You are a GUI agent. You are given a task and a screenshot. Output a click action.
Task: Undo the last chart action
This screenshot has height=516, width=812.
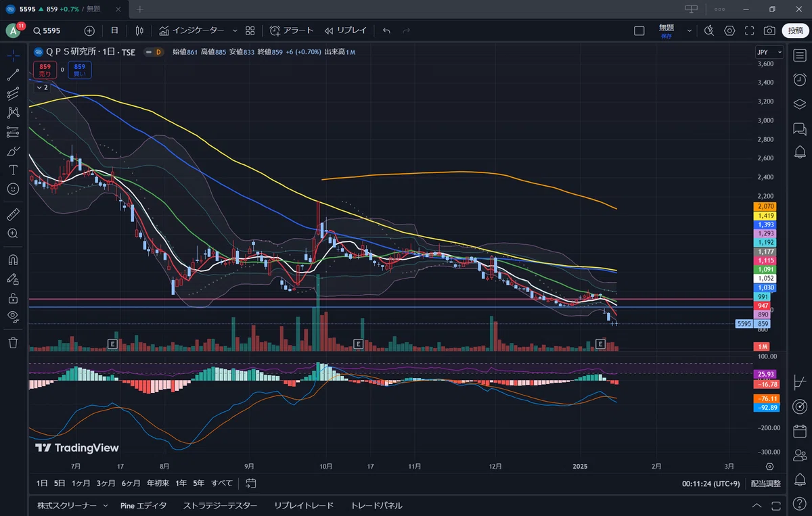point(386,30)
